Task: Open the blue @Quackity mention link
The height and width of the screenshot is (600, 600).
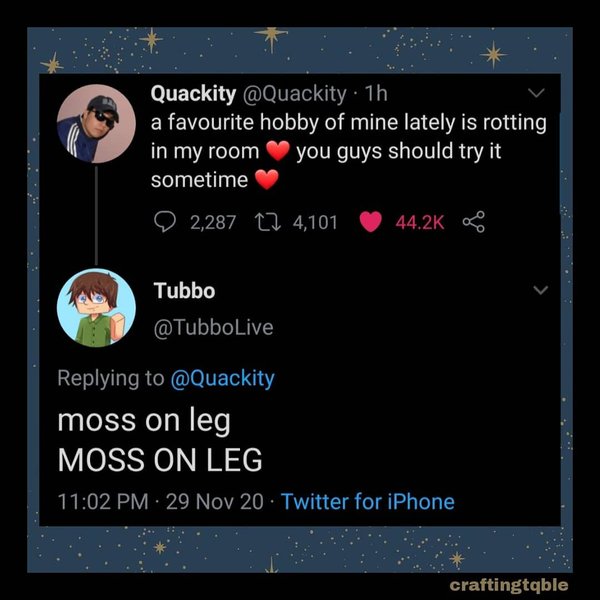Action: coord(222,379)
